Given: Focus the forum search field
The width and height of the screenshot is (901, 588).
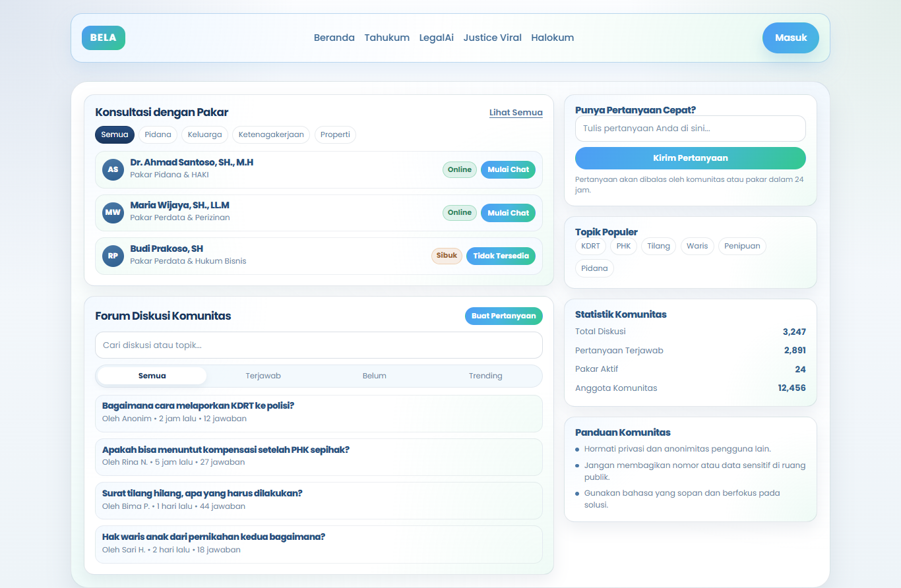Looking at the screenshot, I should point(319,345).
